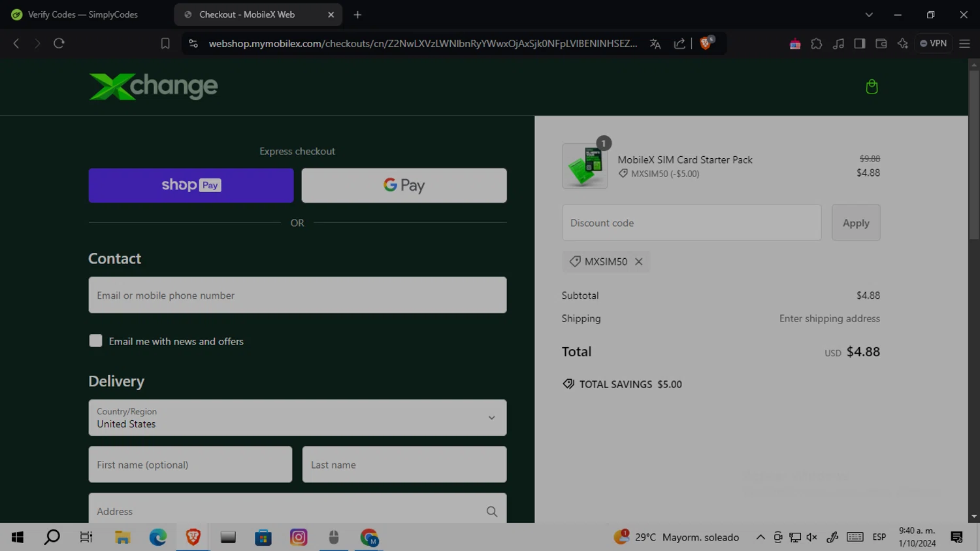The image size is (980, 551).
Task: Click the address search magnifier icon
Action: pos(492,512)
